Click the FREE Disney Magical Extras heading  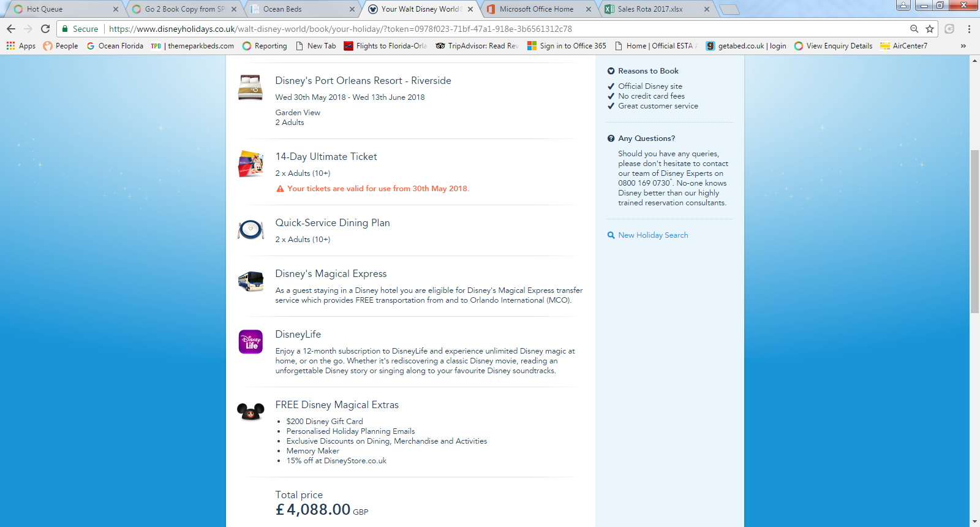tap(337, 405)
